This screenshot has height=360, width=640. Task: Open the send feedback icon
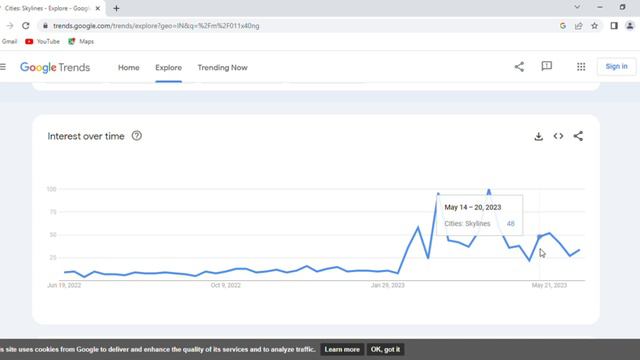pos(547,67)
